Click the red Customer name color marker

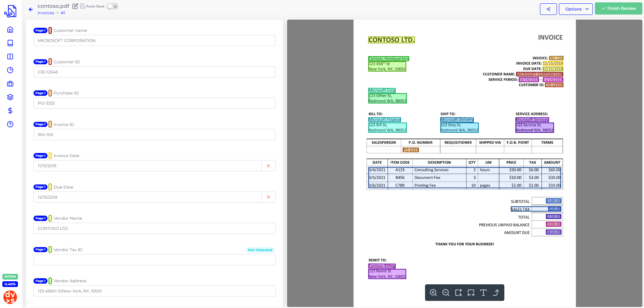click(x=50, y=30)
